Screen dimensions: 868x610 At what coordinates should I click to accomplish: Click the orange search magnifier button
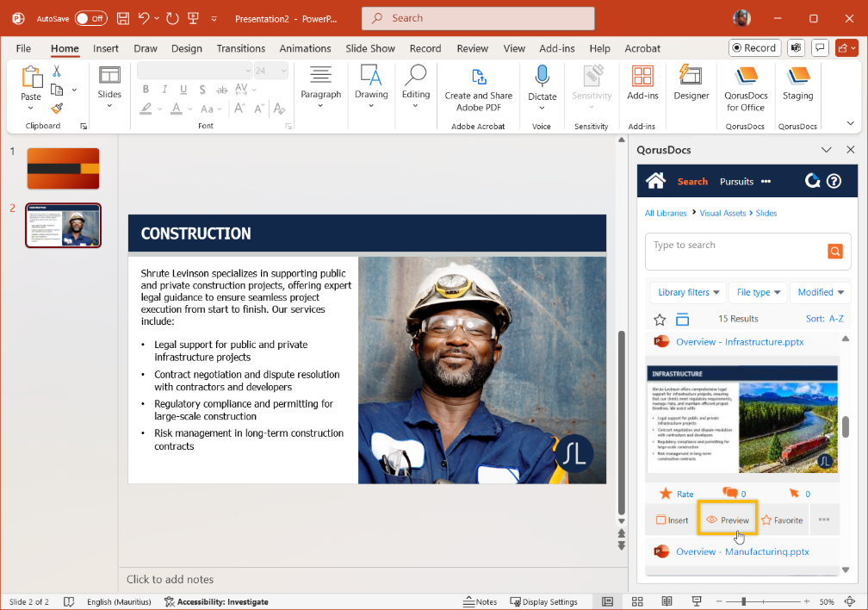point(834,252)
